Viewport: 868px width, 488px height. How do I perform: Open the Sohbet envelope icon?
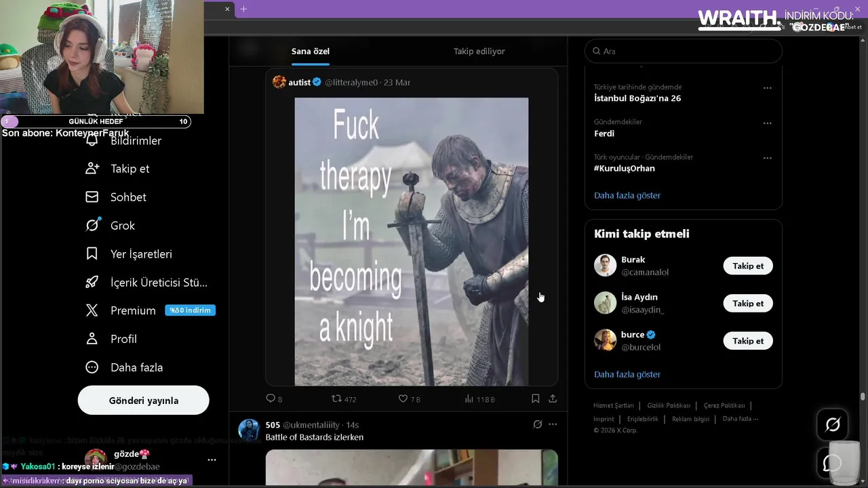92,197
